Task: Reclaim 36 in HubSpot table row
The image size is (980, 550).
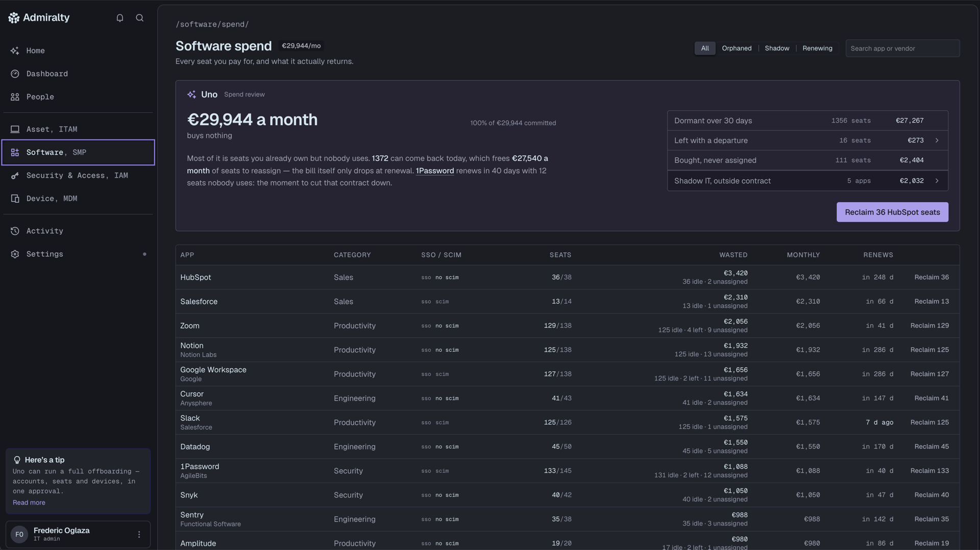Action: 932,277
